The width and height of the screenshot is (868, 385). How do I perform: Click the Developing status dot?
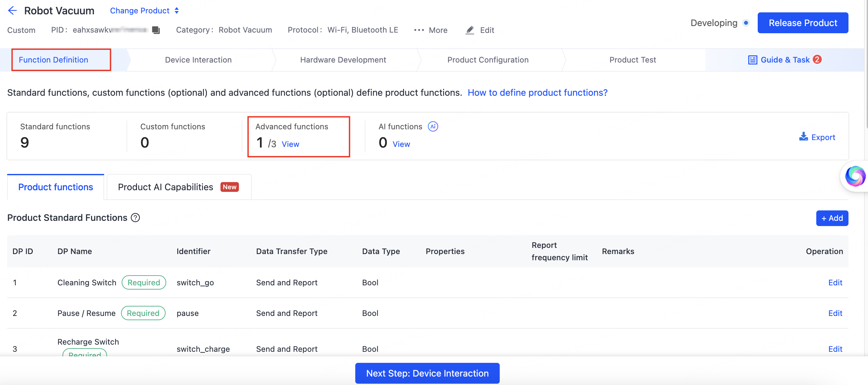pyautogui.click(x=746, y=23)
